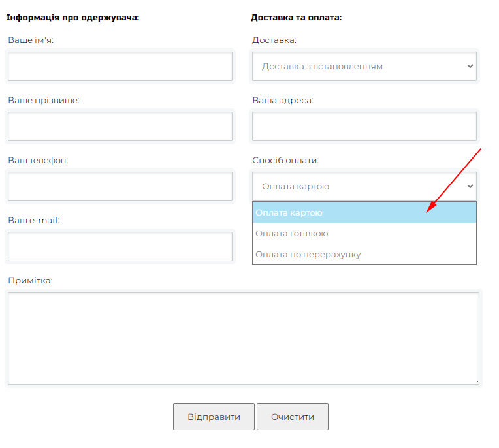Focus the "Ваше прізвище" text box

120,127
